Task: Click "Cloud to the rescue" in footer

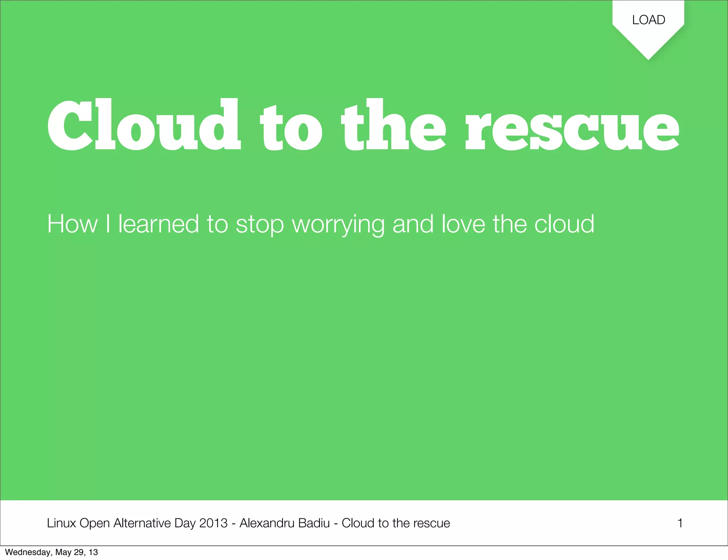Action: pyautogui.click(x=396, y=523)
